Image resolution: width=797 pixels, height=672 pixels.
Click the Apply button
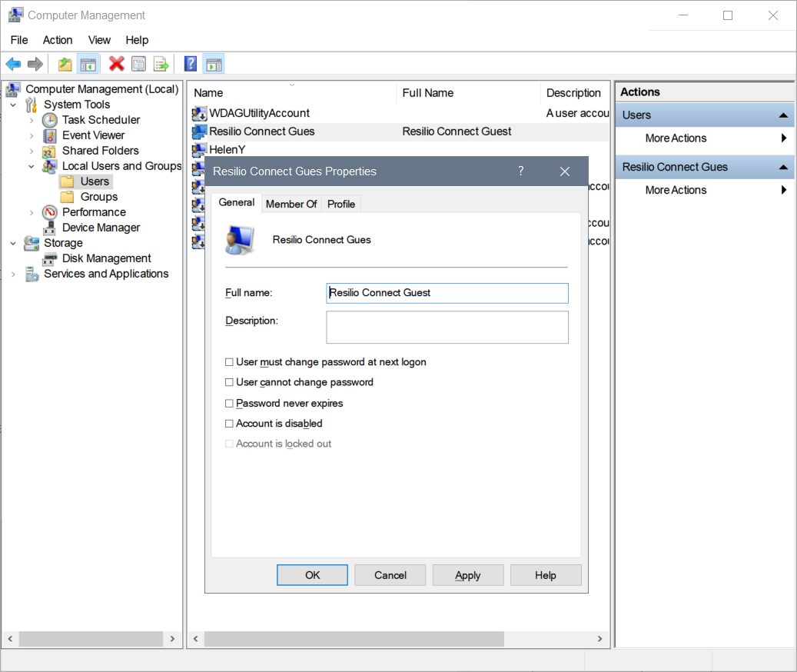click(467, 575)
